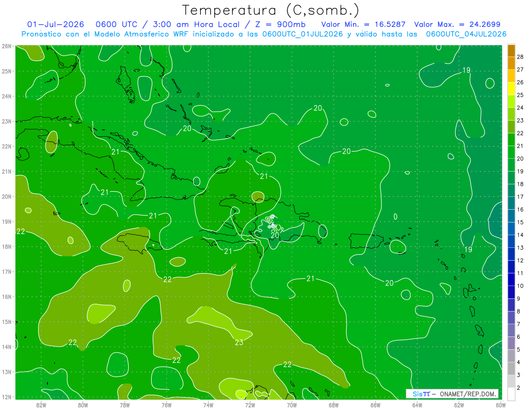Click the color scale label "8"
This screenshot has height=411, width=532.
click(519, 311)
